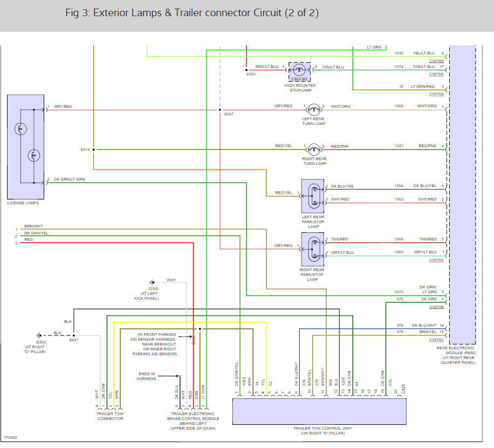Click the right rear park/stop lamp component
This screenshot has height=448, width=494.
tap(313, 249)
